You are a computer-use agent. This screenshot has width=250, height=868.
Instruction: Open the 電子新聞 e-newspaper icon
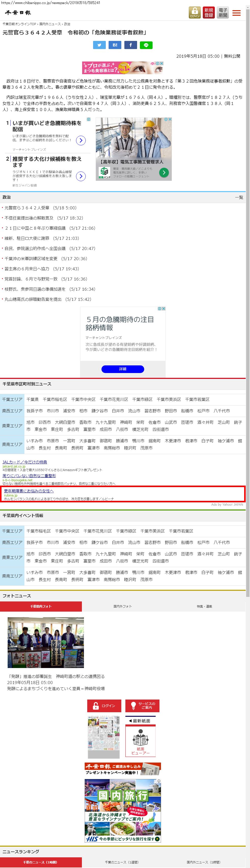click(x=223, y=12)
